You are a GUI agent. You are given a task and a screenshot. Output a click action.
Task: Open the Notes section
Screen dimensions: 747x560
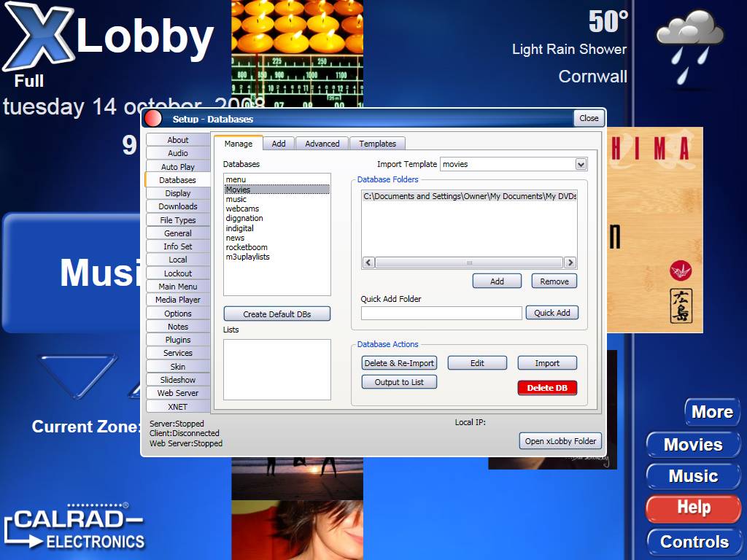pyautogui.click(x=178, y=327)
